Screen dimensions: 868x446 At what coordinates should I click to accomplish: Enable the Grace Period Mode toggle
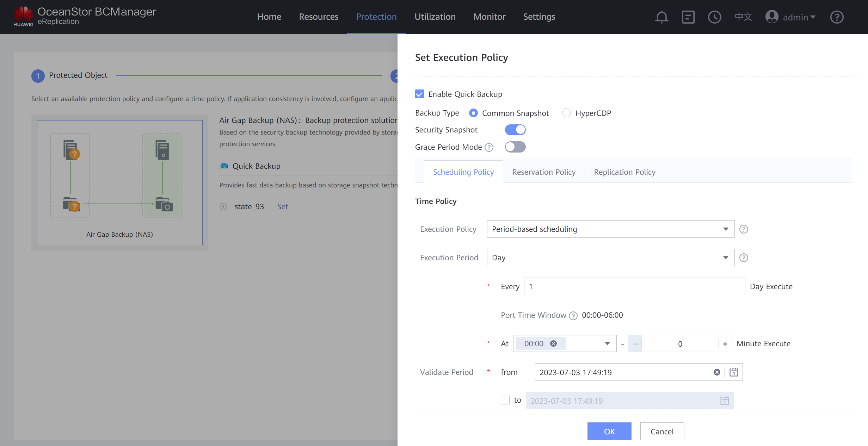click(x=515, y=147)
